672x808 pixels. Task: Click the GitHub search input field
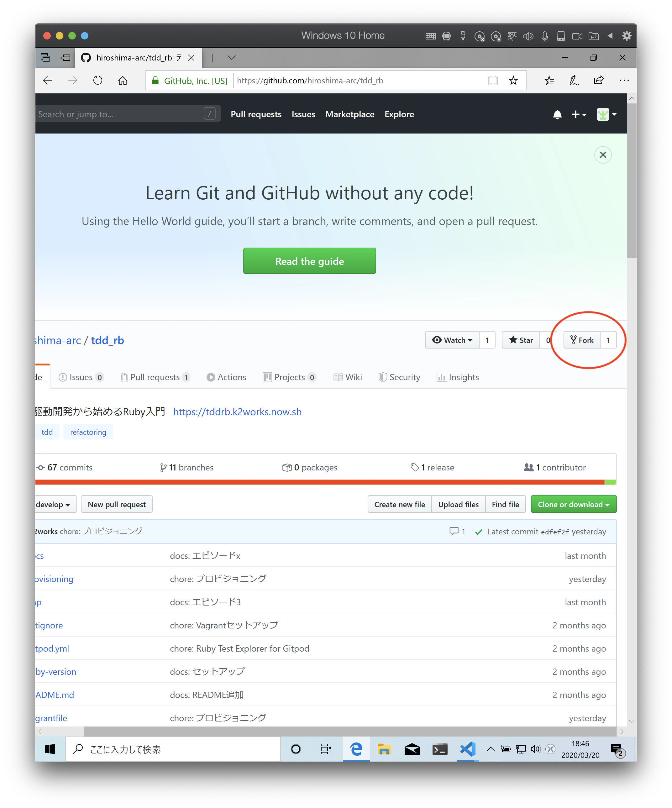click(127, 114)
